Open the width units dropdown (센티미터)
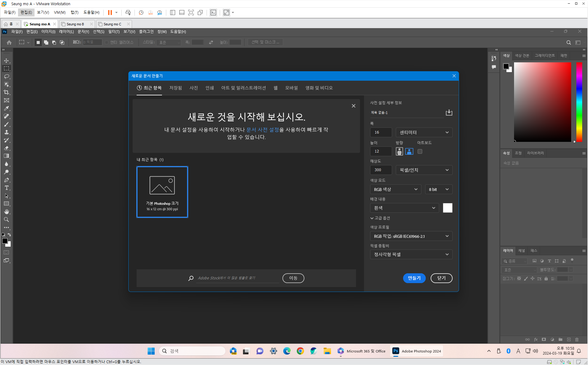Viewport: 588px width, 365px height. pos(424,132)
